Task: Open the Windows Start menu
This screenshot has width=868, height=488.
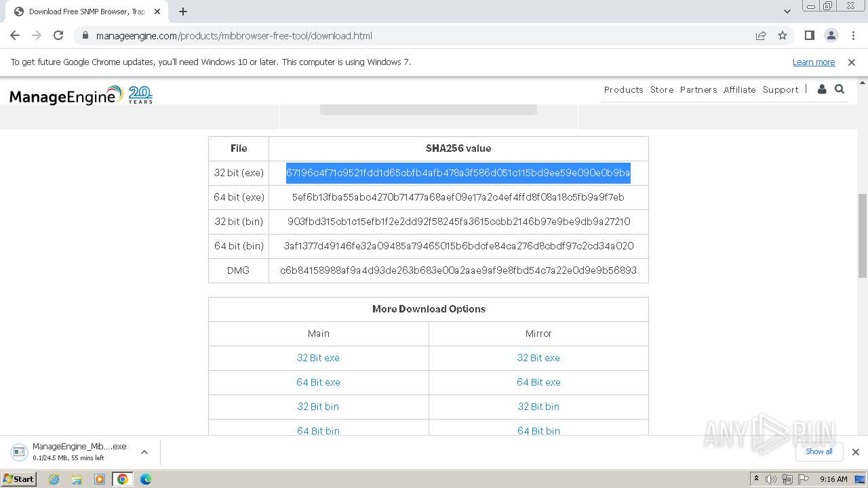Action: tap(19, 479)
